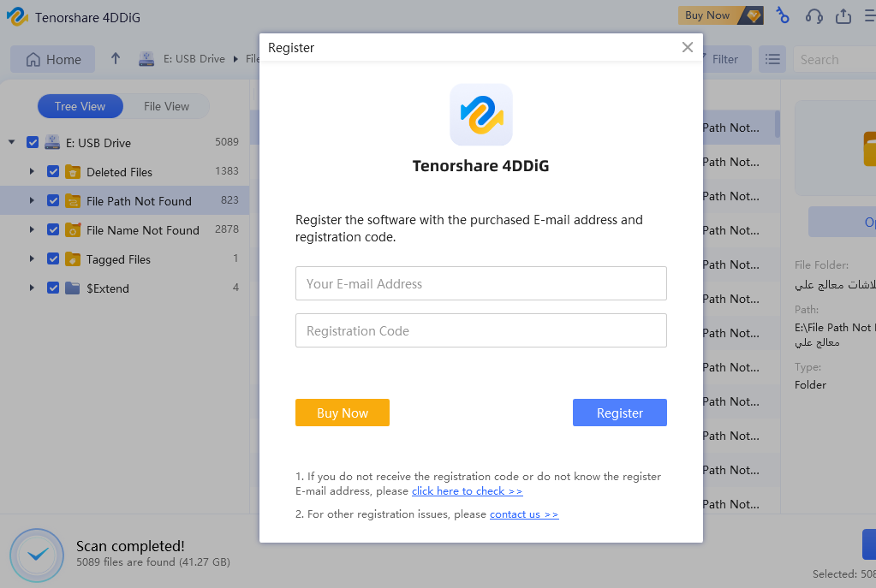Click the share/export icon in title bar
The width and height of the screenshot is (876, 588).
click(843, 16)
